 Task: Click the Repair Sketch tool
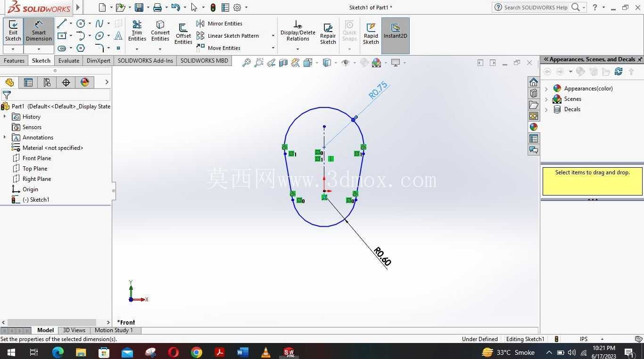tap(328, 34)
